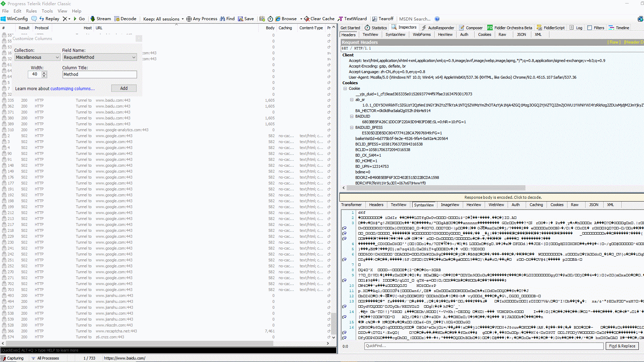Click the Add column button
The width and height of the screenshot is (644, 362).
124,88
